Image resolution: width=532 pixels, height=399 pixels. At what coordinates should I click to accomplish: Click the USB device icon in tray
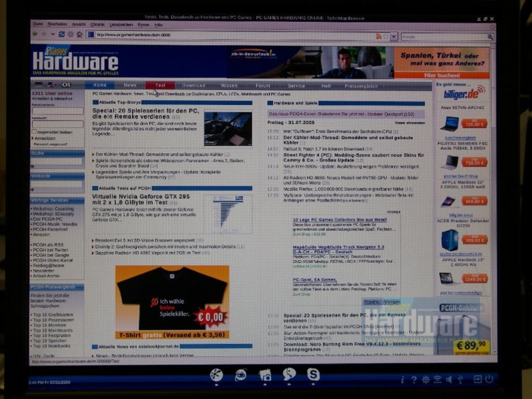click(x=461, y=379)
